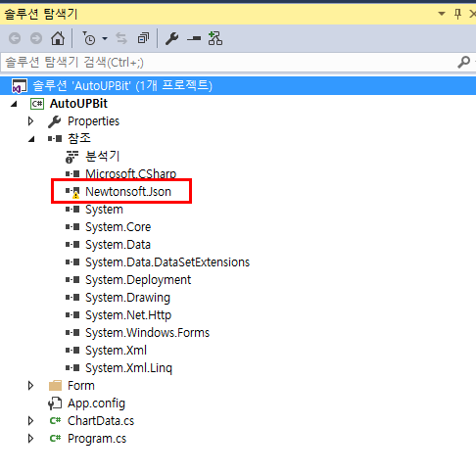Select Program.cs file
476x475 pixels.
[97, 439]
